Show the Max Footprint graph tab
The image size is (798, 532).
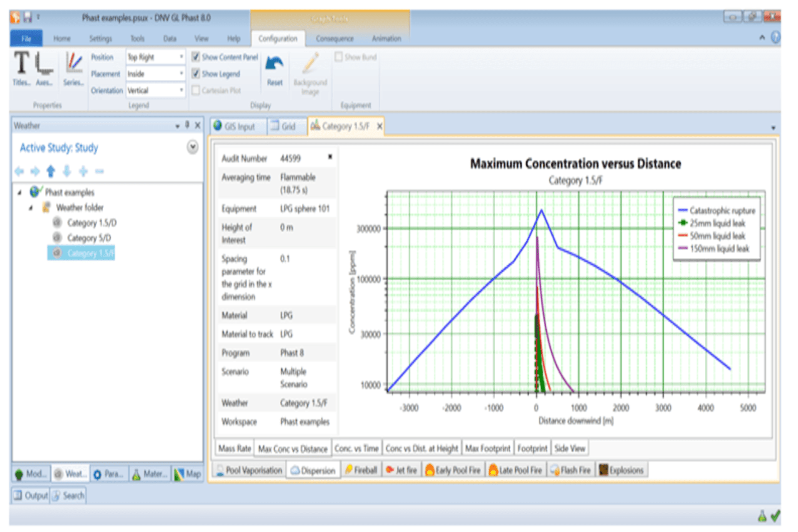[488, 448]
